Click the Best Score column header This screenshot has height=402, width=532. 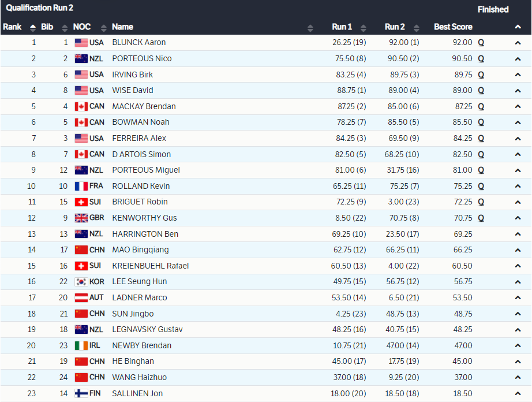coord(453,27)
